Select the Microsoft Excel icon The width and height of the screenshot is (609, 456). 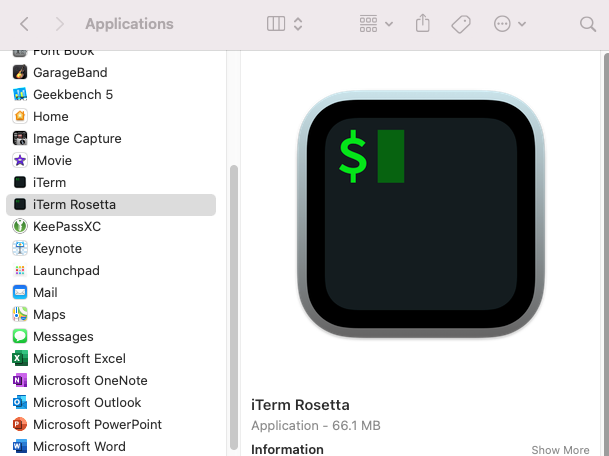(x=20, y=359)
